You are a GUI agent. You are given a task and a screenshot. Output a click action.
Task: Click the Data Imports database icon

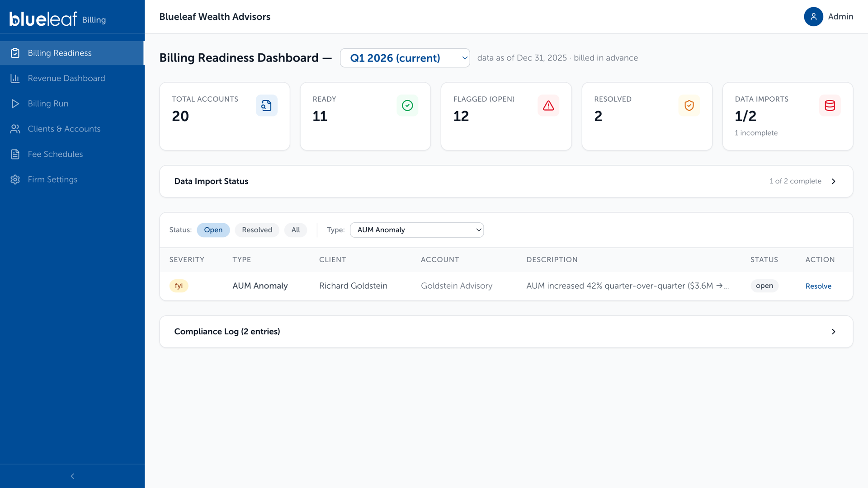[830, 105]
